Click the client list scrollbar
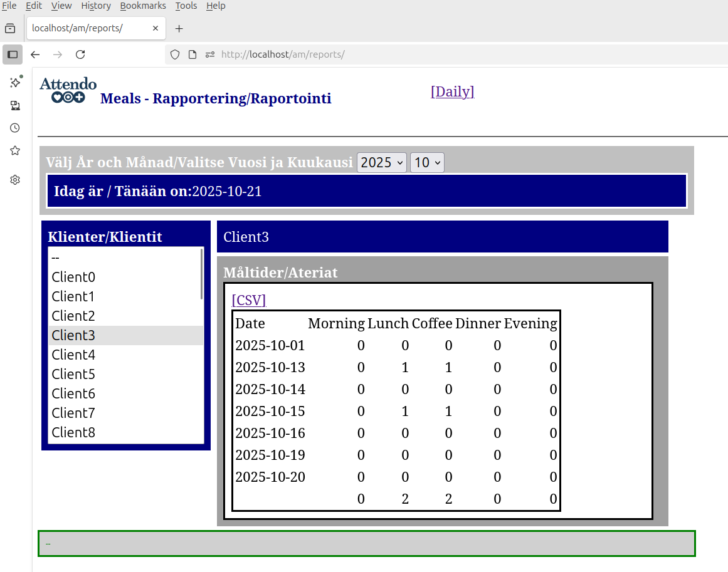This screenshot has height=572, width=728. coord(201,274)
